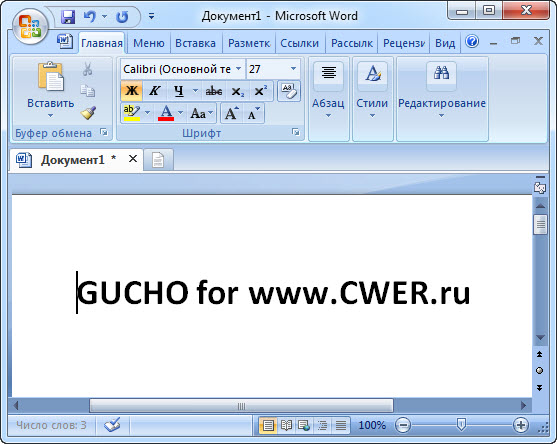
Task: Click the horizontal scrollbar thumb
Action: pyautogui.click(x=241, y=406)
